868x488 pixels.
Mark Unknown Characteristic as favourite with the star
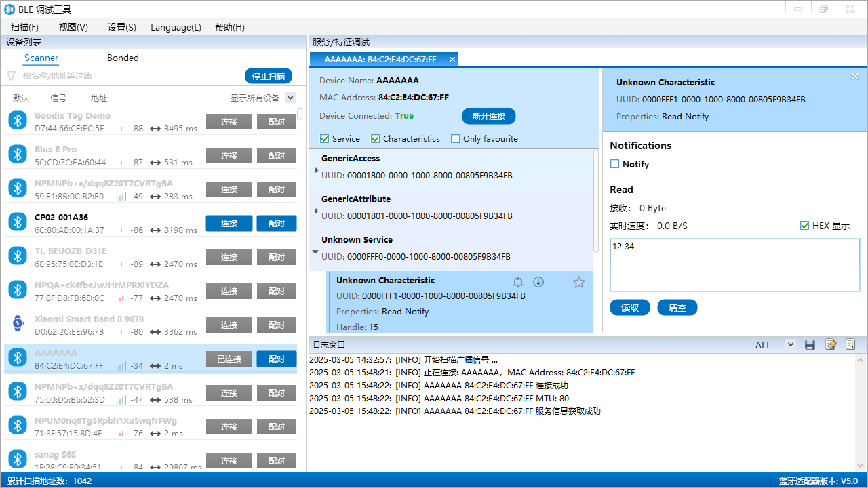coord(578,282)
